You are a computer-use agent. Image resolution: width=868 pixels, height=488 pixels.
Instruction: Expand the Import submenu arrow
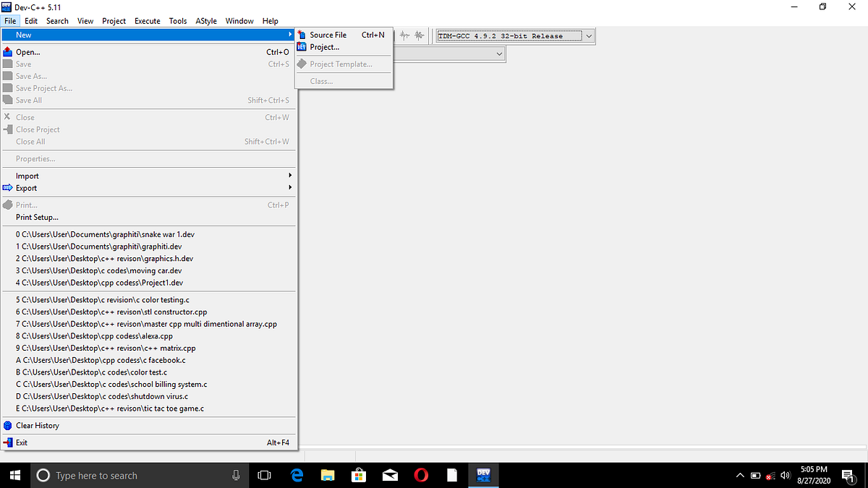289,175
